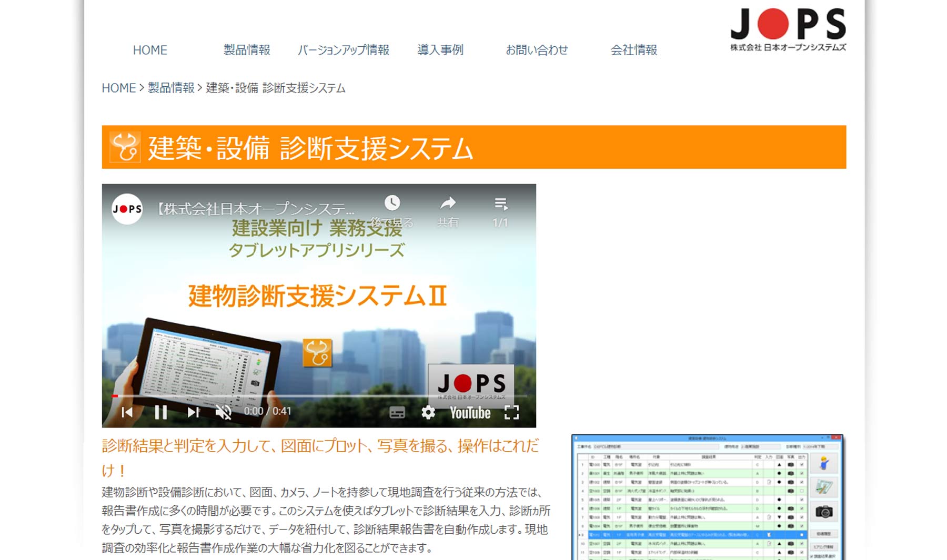Click the 建築・設備 診断支援システム breadcrumb text
Viewport: 947px width, 560px height.
(276, 88)
